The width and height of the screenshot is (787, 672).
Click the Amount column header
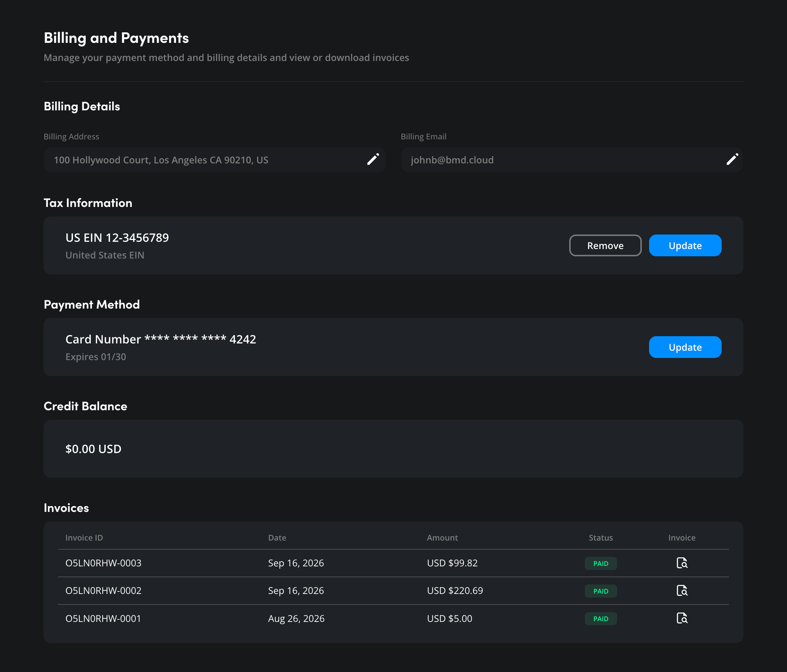click(x=442, y=538)
